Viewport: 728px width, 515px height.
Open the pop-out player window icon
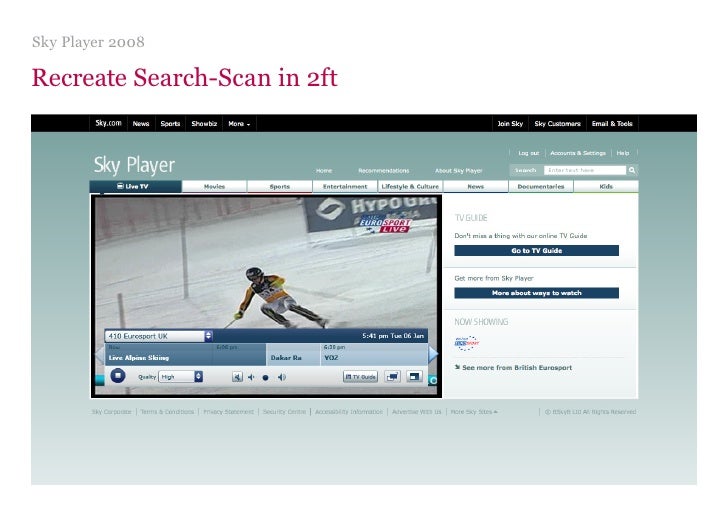393,377
